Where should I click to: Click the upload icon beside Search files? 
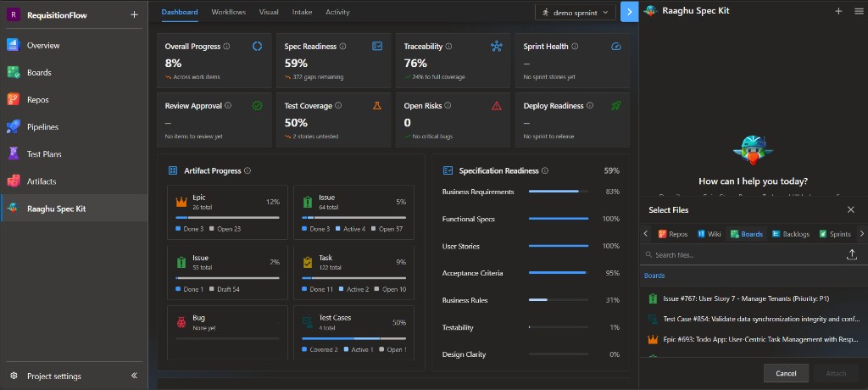click(x=851, y=254)
